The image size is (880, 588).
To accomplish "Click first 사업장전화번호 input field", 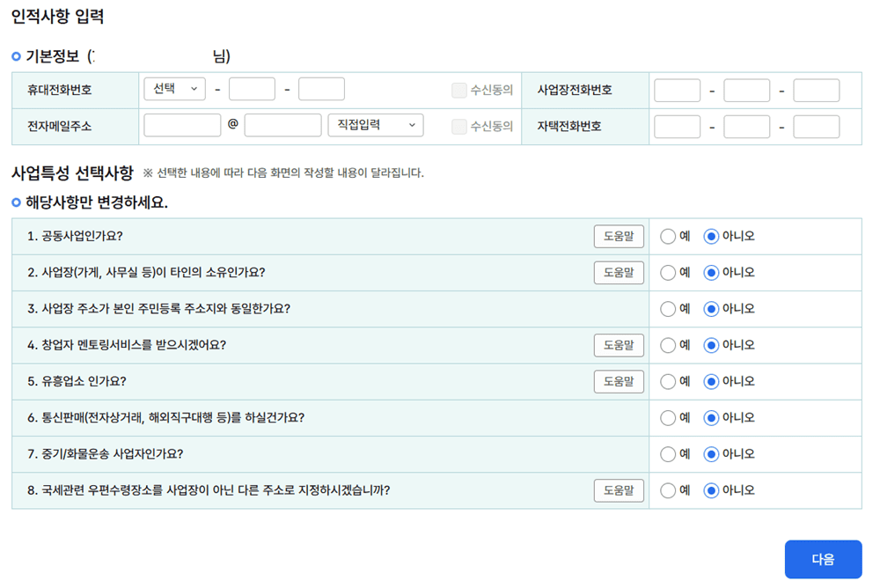I will [678, 90].
